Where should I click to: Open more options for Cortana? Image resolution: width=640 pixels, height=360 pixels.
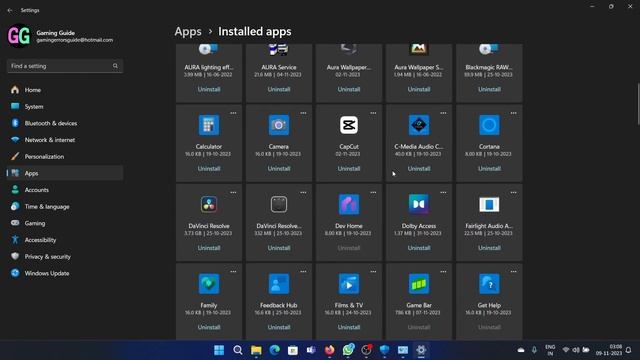513,113
